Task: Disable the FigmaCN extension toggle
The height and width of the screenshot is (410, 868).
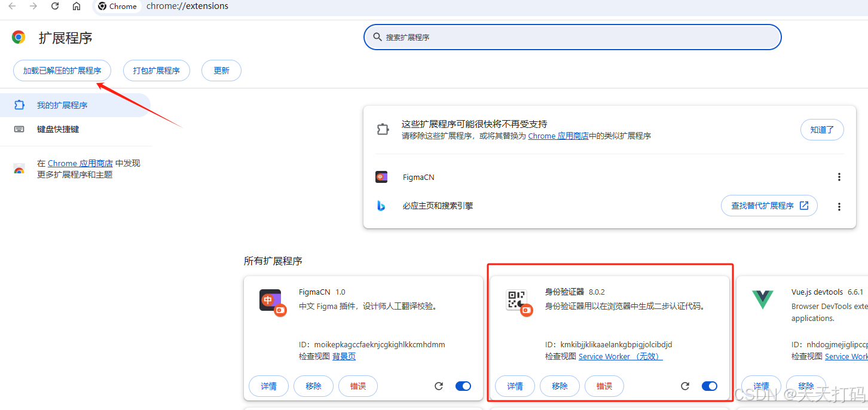Action: (463, 386)
